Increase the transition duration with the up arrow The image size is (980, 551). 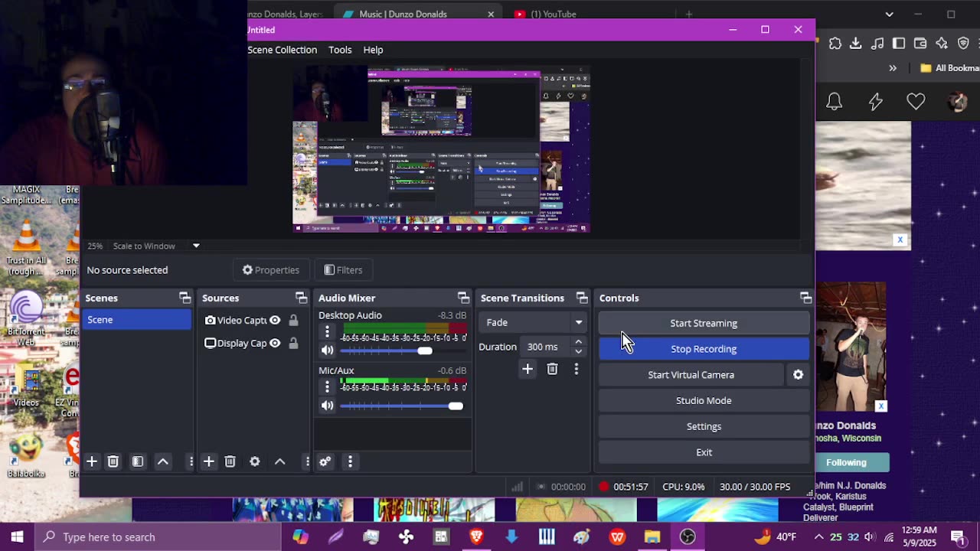click(578, 342)
